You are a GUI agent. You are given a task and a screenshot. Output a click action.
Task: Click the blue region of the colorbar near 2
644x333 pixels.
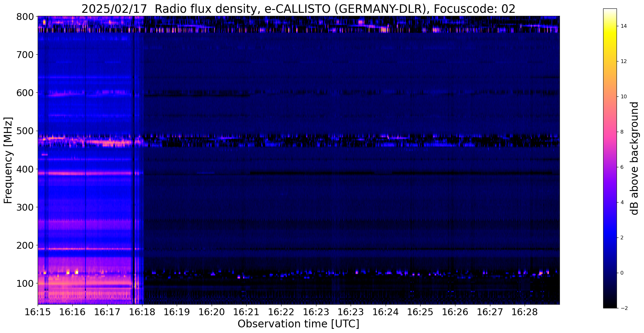tap(610, 238)
